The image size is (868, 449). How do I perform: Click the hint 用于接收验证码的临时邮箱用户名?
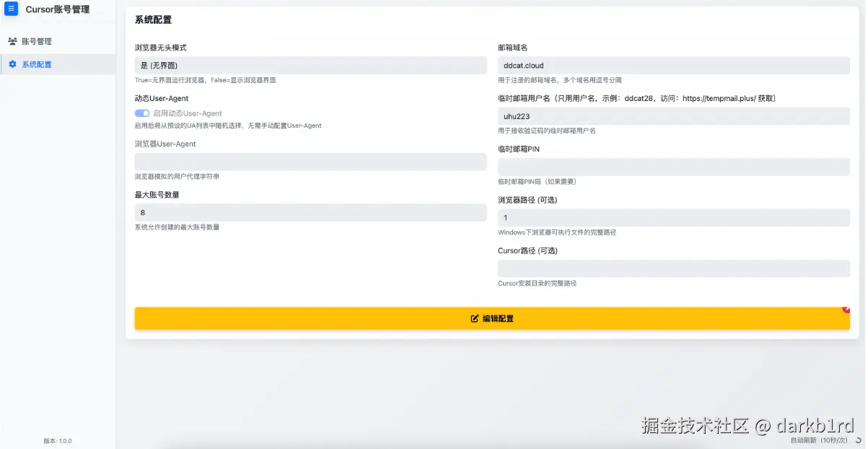[x=547, y=131]
